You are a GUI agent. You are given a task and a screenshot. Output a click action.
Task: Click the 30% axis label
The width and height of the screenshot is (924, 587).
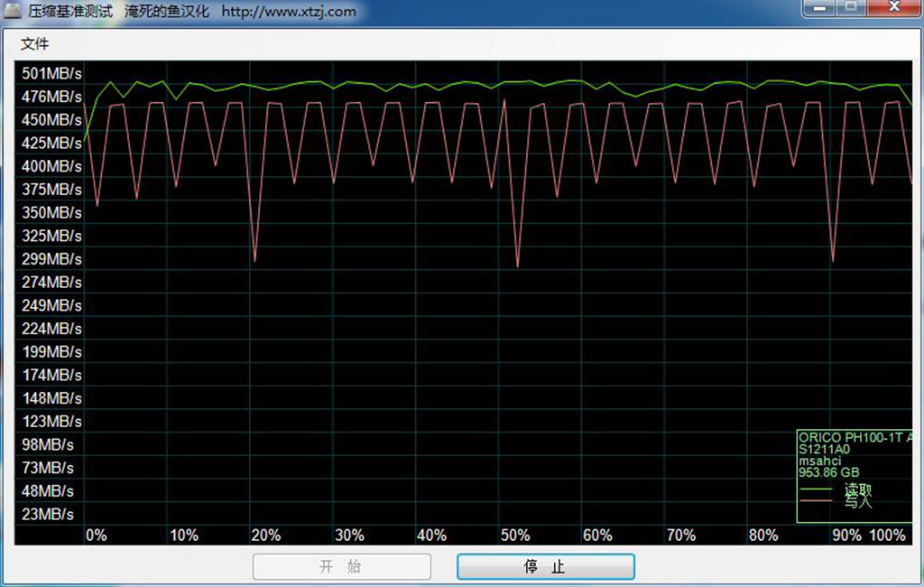(x=349, y=536)
